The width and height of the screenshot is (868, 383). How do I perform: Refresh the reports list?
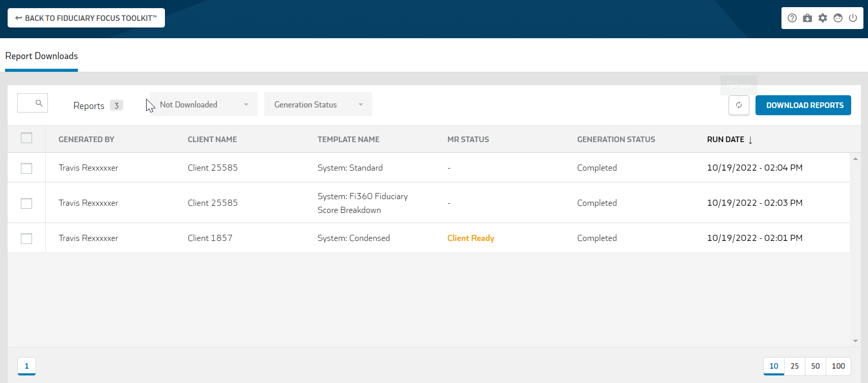pyautogui.click(x=739, y=105)
